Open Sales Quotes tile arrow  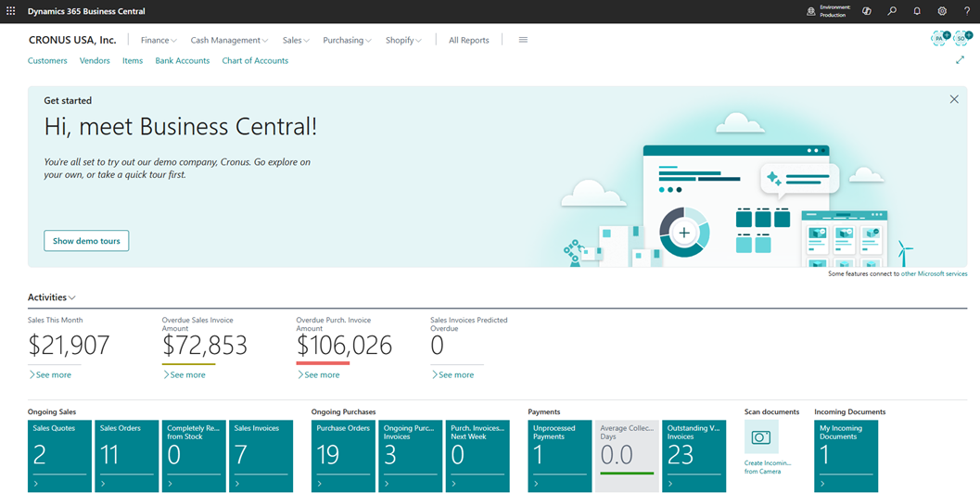pos(36,484)
